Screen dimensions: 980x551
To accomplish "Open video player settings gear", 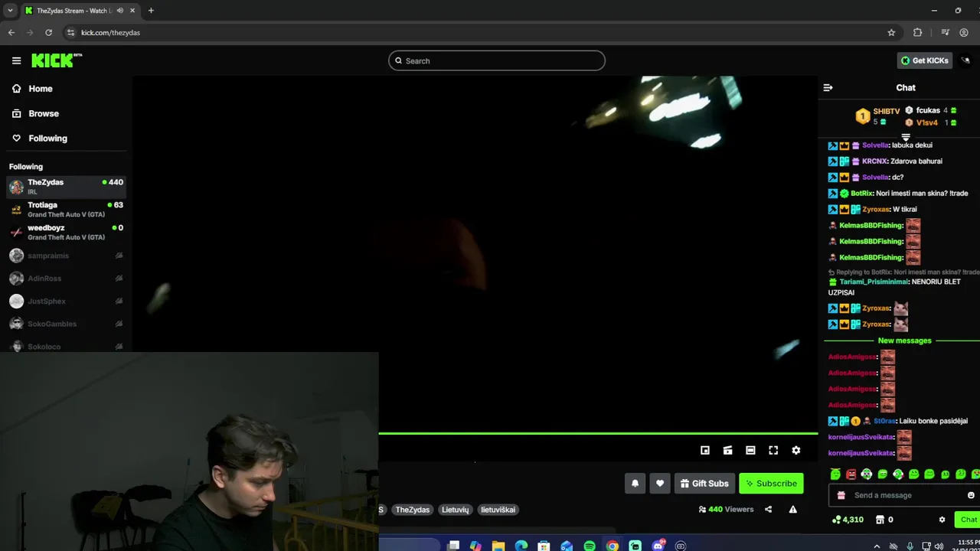I will click(796, 450).
